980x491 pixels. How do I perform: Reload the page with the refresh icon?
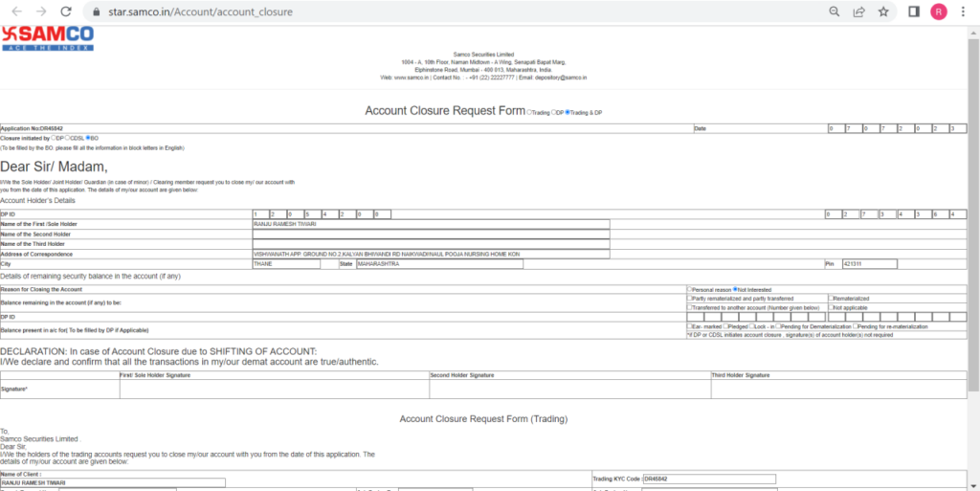[x=66, y=12]
